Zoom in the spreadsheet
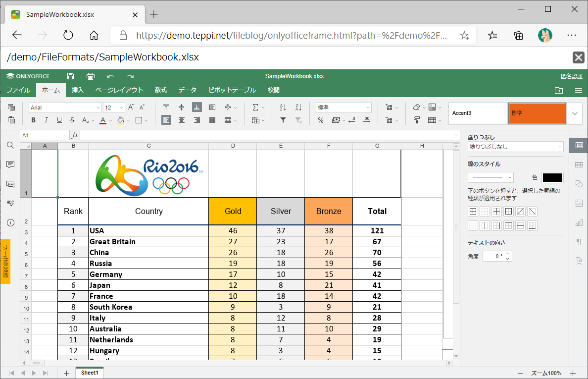The height and width of the screenshot is (379, 588). coord(573,373)
